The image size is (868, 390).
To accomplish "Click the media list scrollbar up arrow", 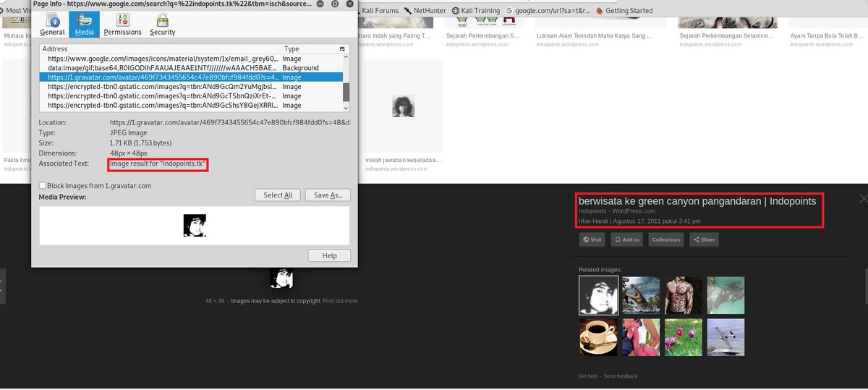I will pos(346,57).
